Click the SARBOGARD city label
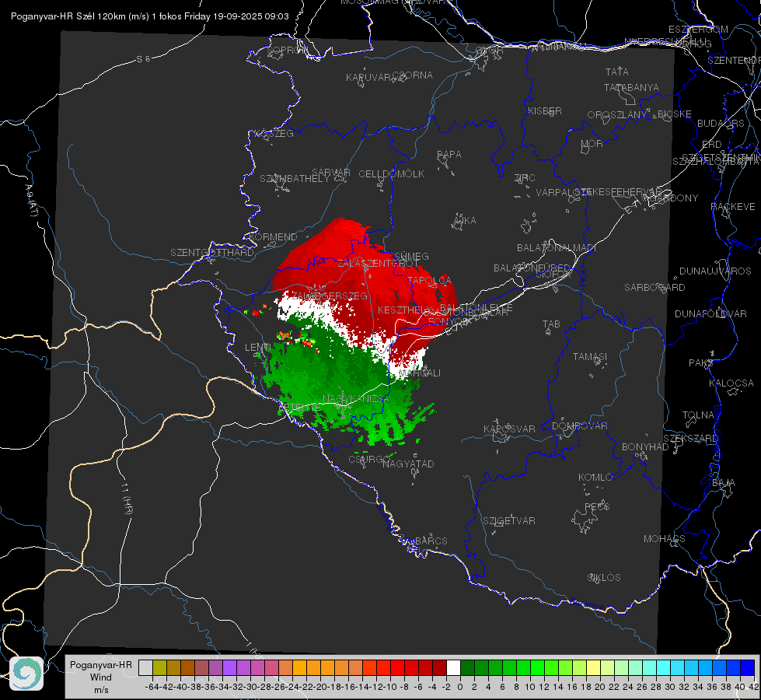The height and width of the screenshot is (700, 761). (x=655, y=288)
